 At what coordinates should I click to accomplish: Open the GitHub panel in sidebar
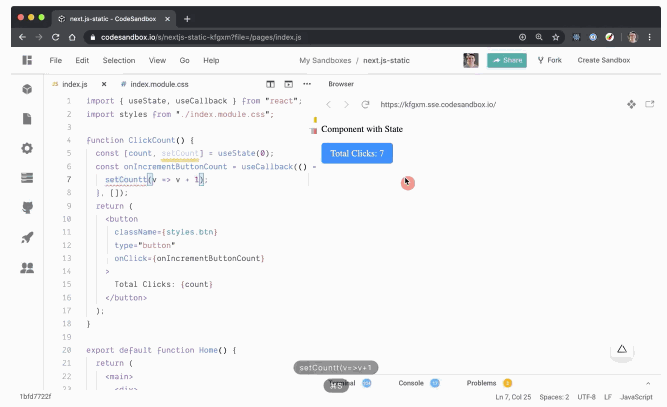pyautogui.click(x=27, y=208)
